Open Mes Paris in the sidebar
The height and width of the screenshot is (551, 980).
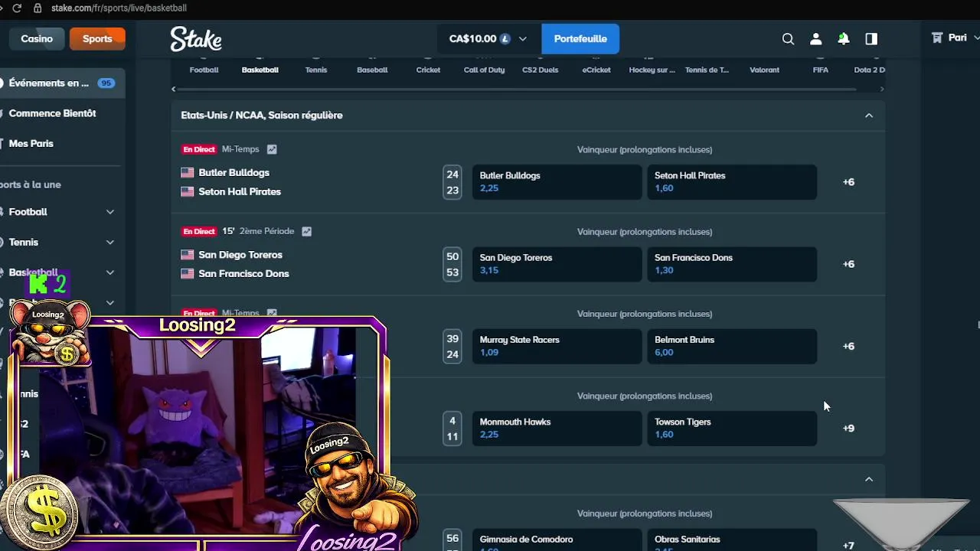click(31, 144)
